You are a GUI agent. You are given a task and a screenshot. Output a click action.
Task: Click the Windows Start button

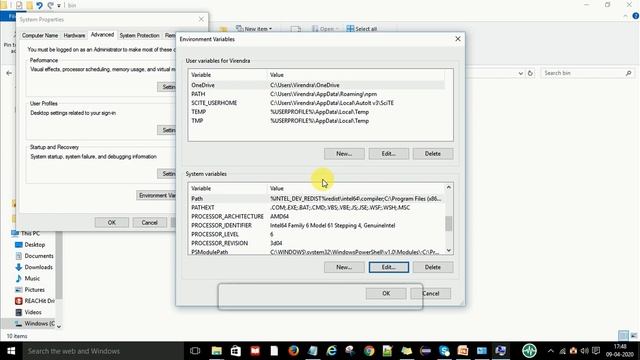pyautogui.click(x=11, y=351)
